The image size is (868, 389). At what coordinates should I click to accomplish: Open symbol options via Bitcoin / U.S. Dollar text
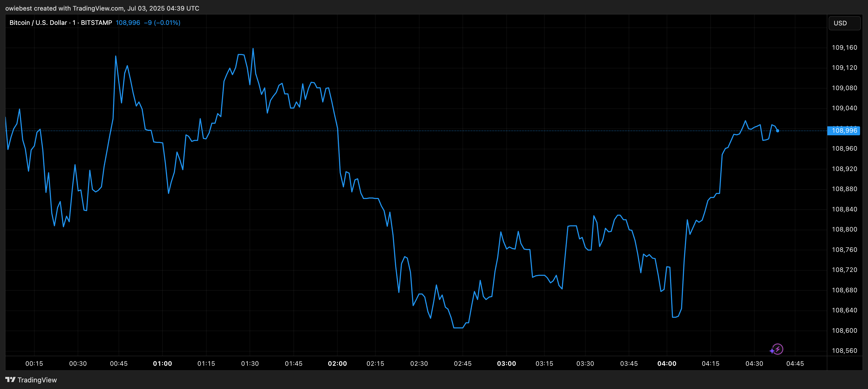click(x=38, y=22)
